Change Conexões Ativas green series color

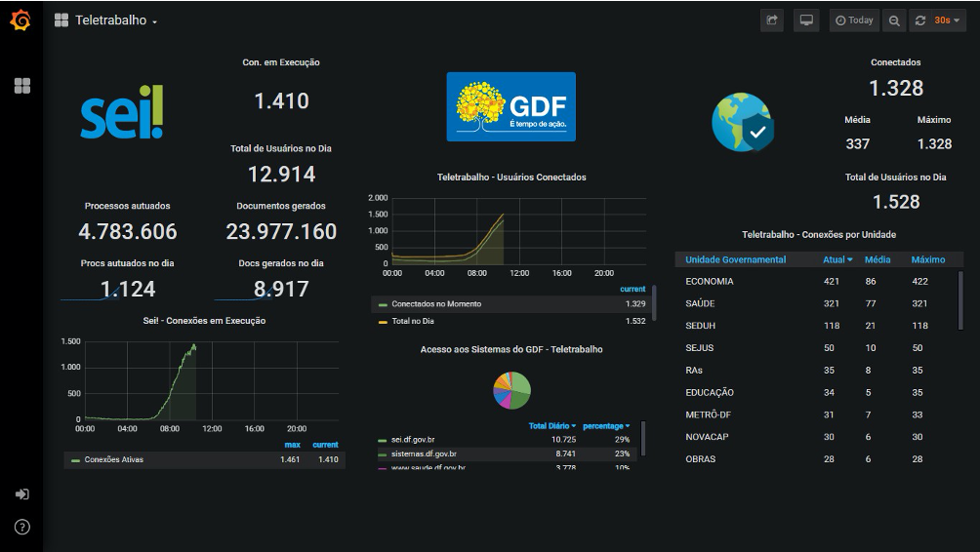click(x=75, y=460)
